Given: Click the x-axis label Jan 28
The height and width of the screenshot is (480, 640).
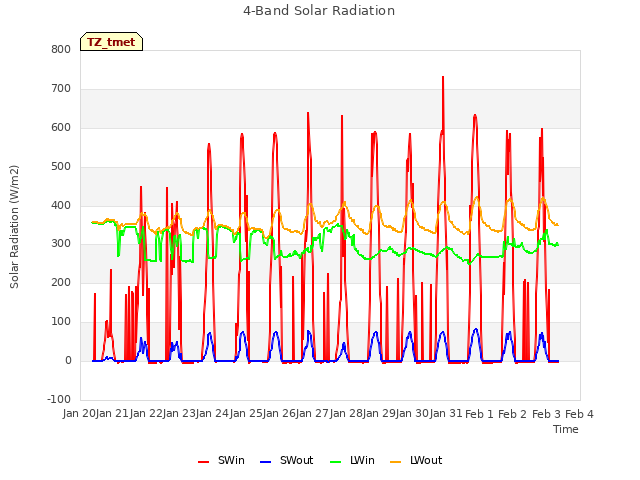Looking at the screenshot, I should click(346, 414).
